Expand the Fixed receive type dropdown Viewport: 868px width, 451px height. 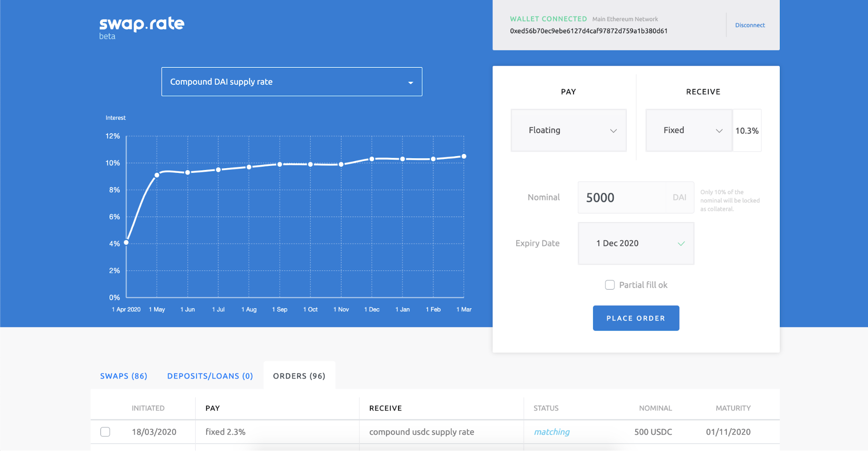point(689,130)
